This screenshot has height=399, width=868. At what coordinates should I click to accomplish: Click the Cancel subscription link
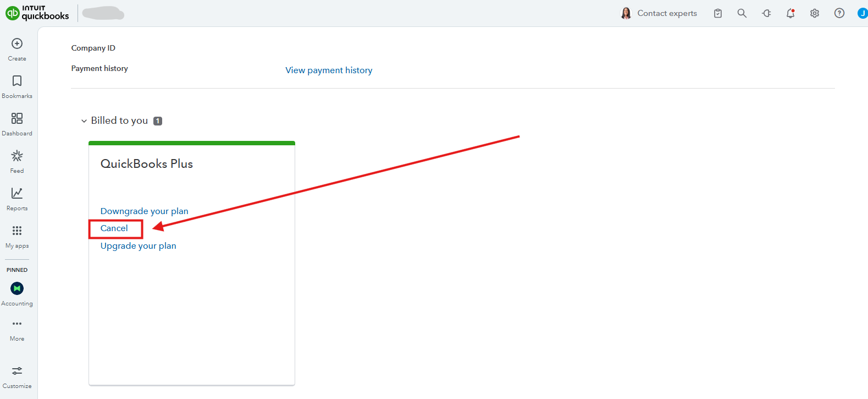(x=114, y=228)
